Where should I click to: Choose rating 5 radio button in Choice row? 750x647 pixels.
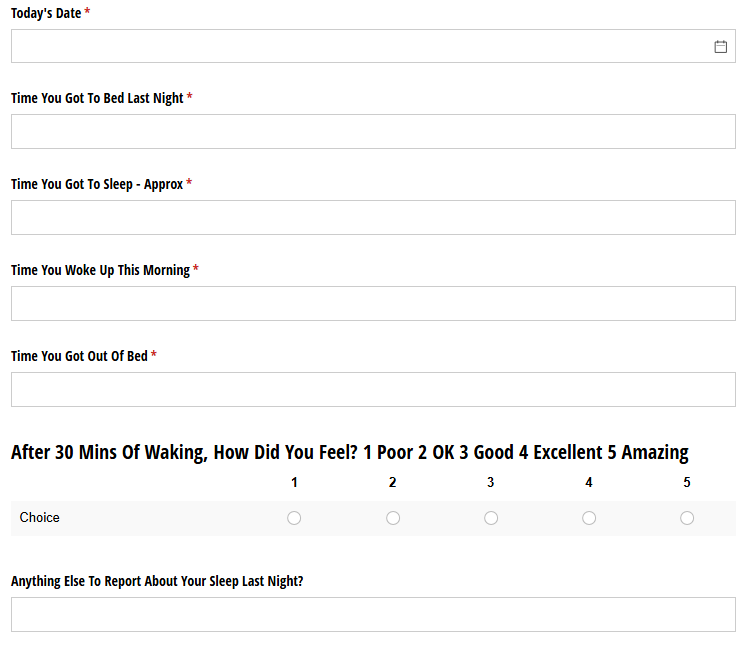(687, 518)
